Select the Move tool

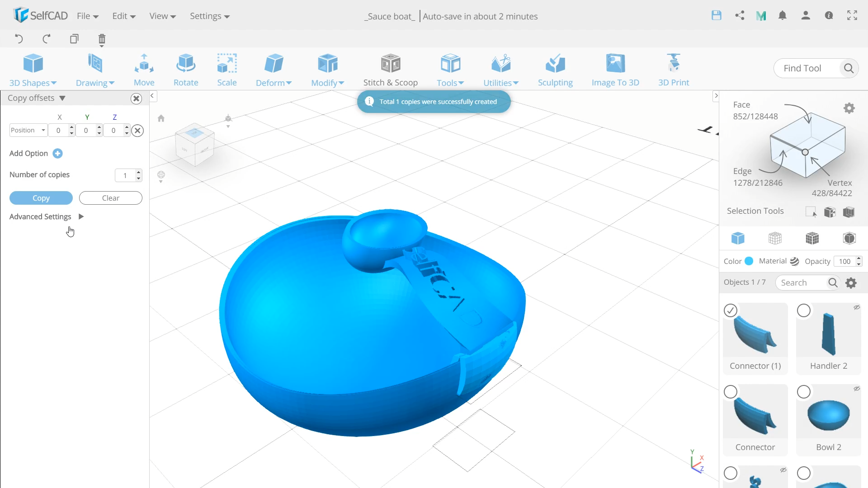tap(144, 70)
